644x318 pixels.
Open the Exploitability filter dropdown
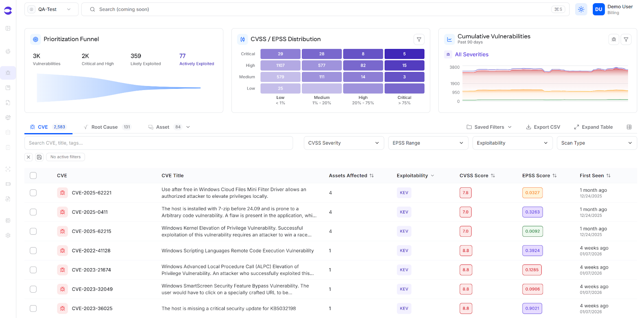[512, 143]
